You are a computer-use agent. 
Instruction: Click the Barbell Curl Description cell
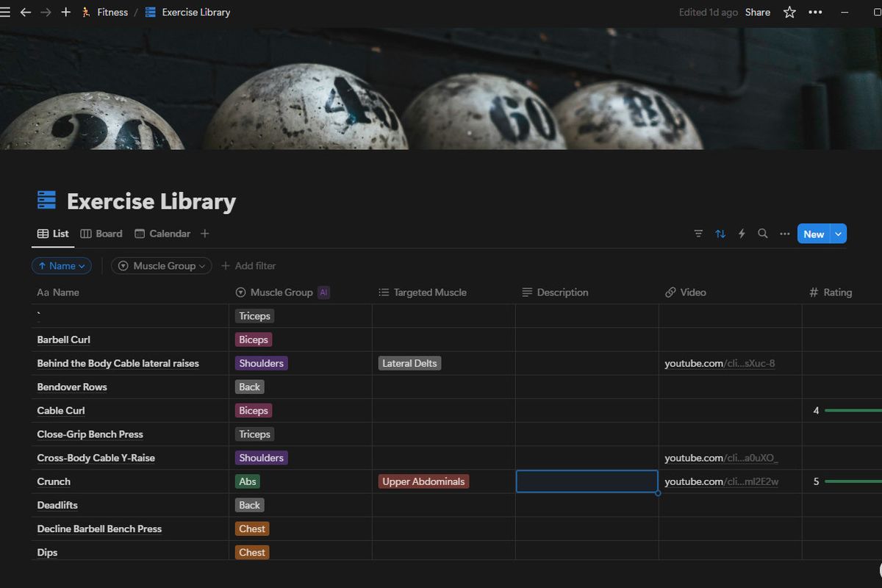(x=587, y=340)
